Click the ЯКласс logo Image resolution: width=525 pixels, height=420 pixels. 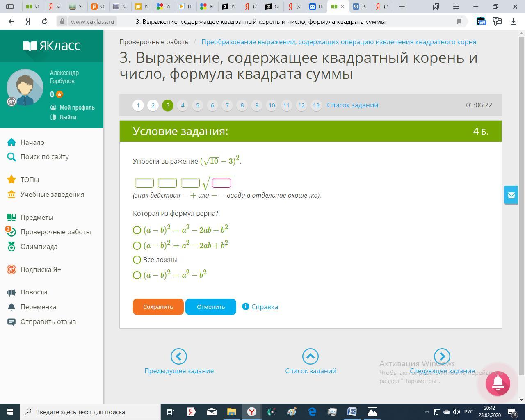pyautogui.click(x=52, y=46)
